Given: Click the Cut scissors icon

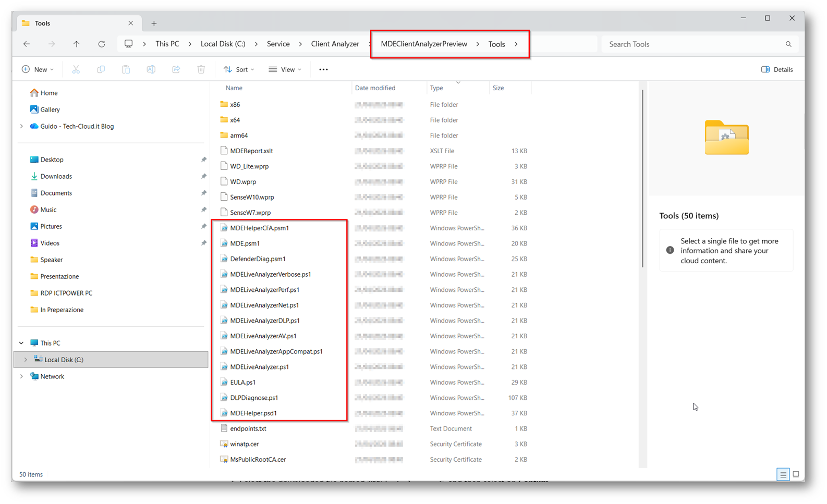Looking at the screenshot, I should (76, 69).
